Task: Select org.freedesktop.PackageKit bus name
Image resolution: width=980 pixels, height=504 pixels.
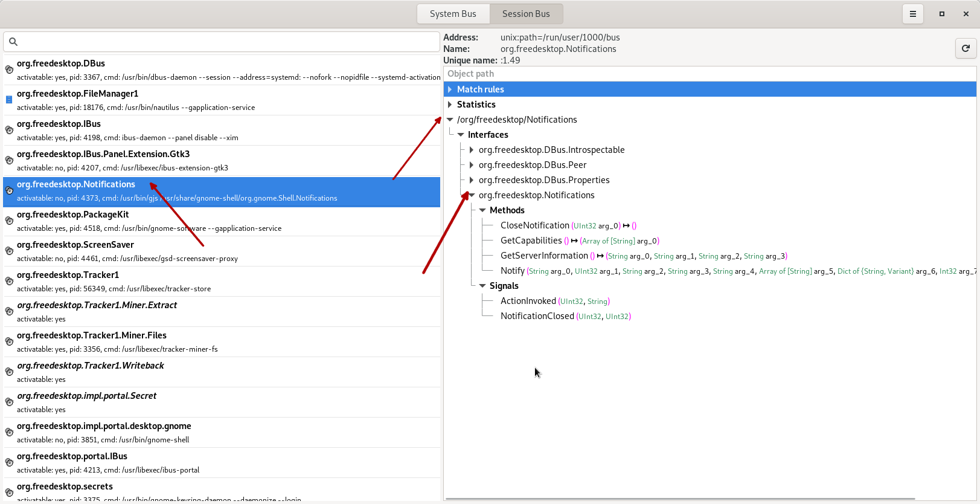Action: pyautogui.click(x=222, y=221)
